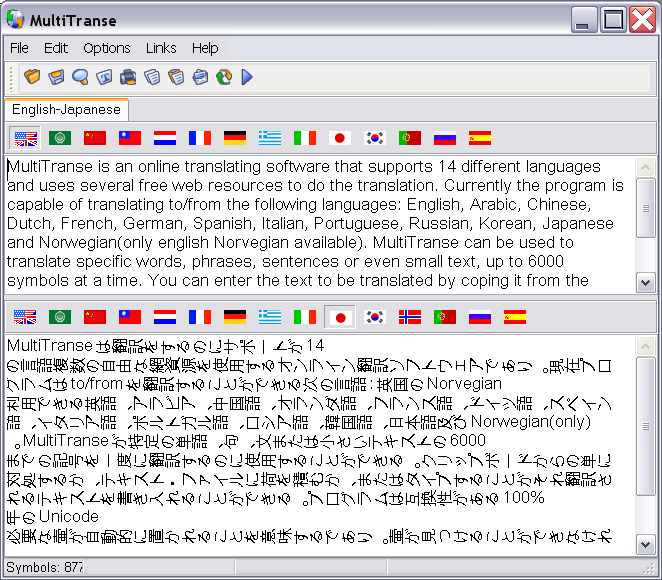The width and height of the screenshot is (662, 580).
Task: Choose Spanish flag in target language row
Action: [x=515, y=317]
